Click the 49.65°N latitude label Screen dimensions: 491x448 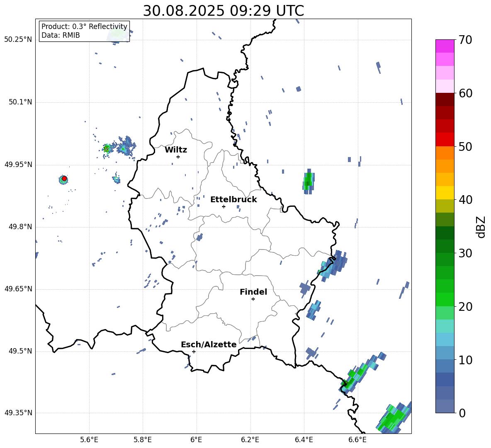[x=18, y=289]
